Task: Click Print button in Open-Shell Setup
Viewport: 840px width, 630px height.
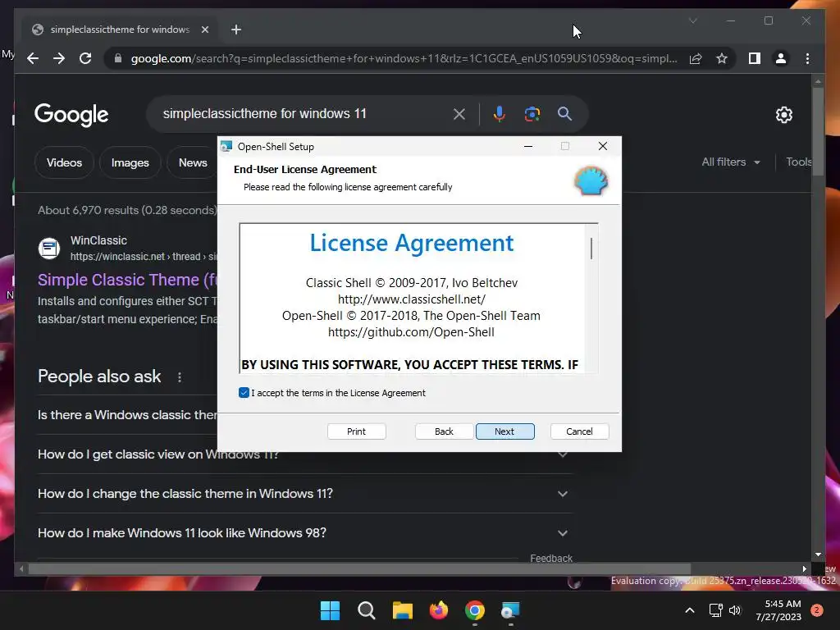Action: [356, 431]
